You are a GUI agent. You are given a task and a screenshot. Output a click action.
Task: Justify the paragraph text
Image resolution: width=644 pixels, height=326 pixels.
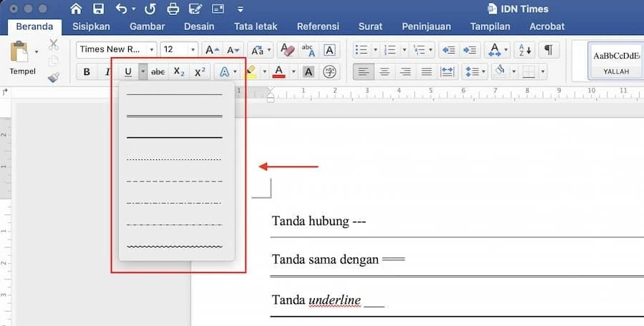coord(426,72)
